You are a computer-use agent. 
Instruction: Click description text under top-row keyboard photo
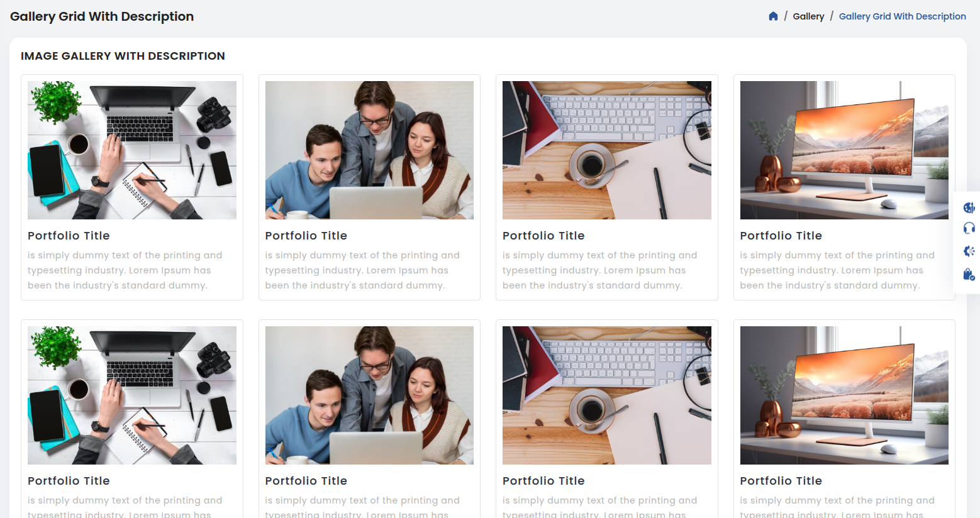click(x=600, y=270)
